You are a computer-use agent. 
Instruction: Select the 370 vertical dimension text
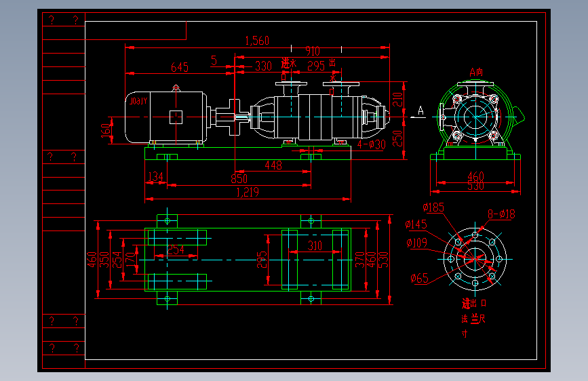pos(359,260)
